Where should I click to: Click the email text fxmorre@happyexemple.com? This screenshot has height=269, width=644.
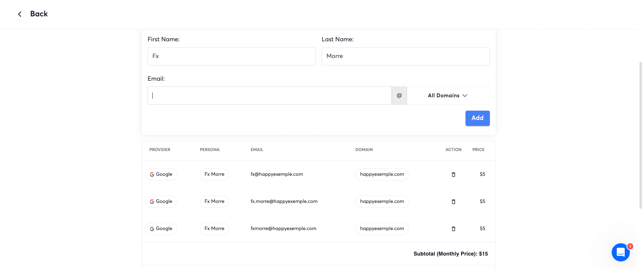point(284,228)
